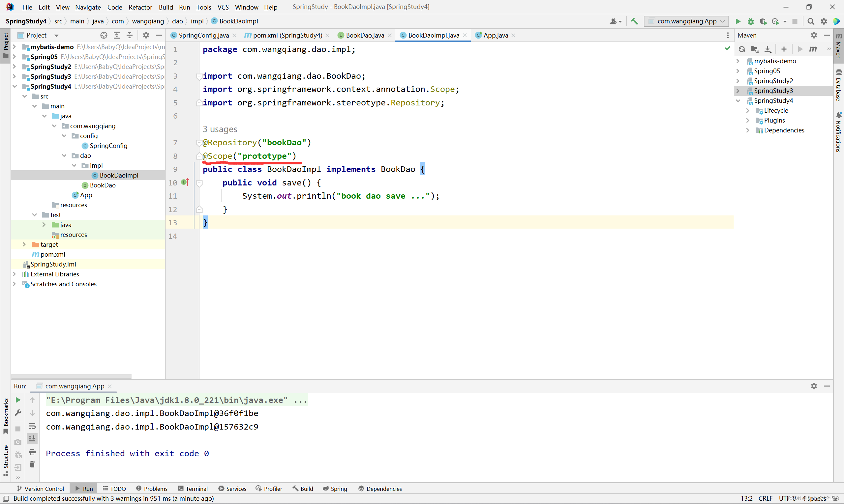Clear all Run console output
The width and height of the screenshot is (844, 504).
tap(32, 464)
